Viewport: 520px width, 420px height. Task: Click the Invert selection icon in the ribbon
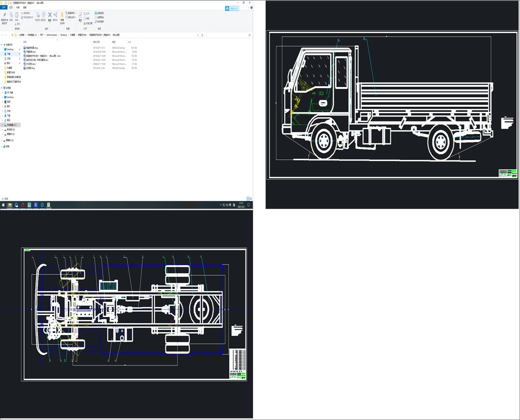click(x=96, y=22)
